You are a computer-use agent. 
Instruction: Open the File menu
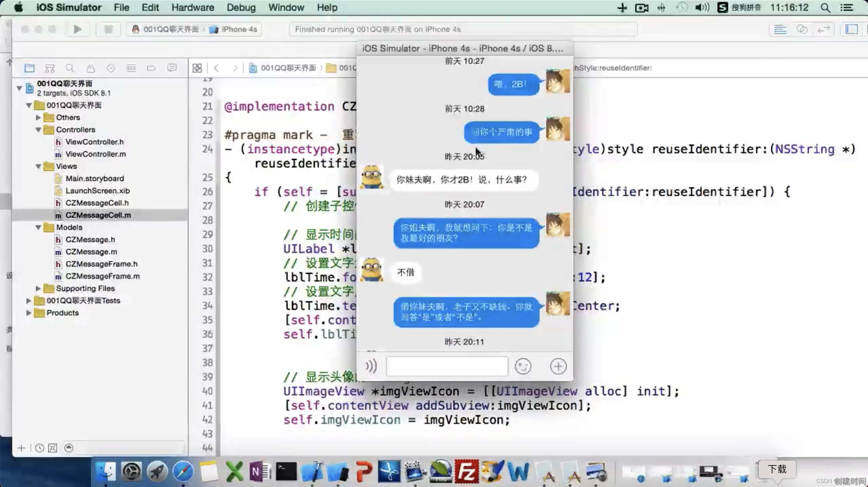pos(121,7)
